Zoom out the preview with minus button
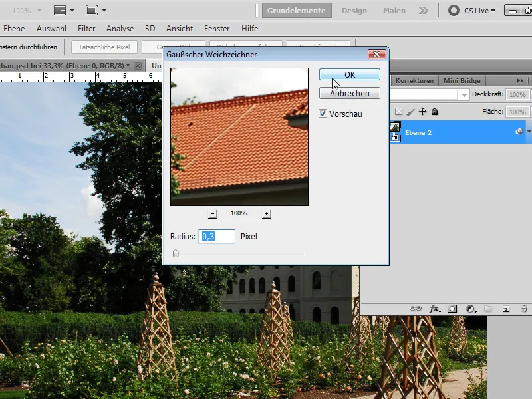The height and width of the screenshot is (399, 532). [x=213, y=213]
